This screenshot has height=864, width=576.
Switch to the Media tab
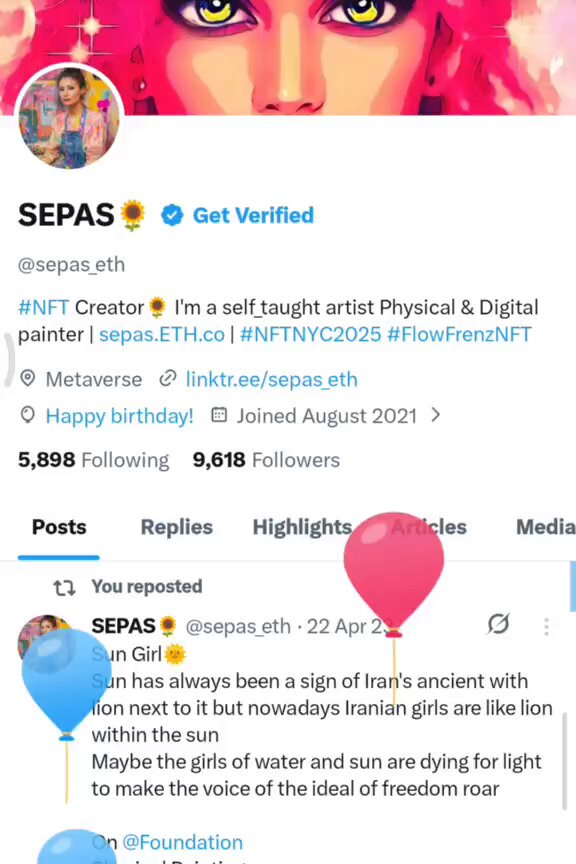pos(546,527)
